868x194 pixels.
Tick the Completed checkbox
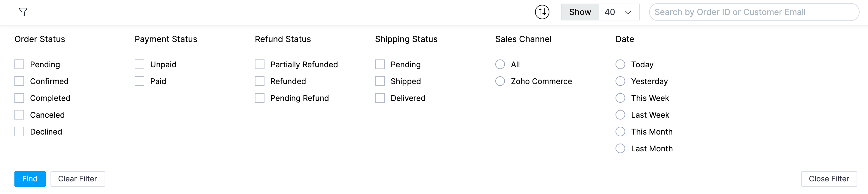[19, 98]
